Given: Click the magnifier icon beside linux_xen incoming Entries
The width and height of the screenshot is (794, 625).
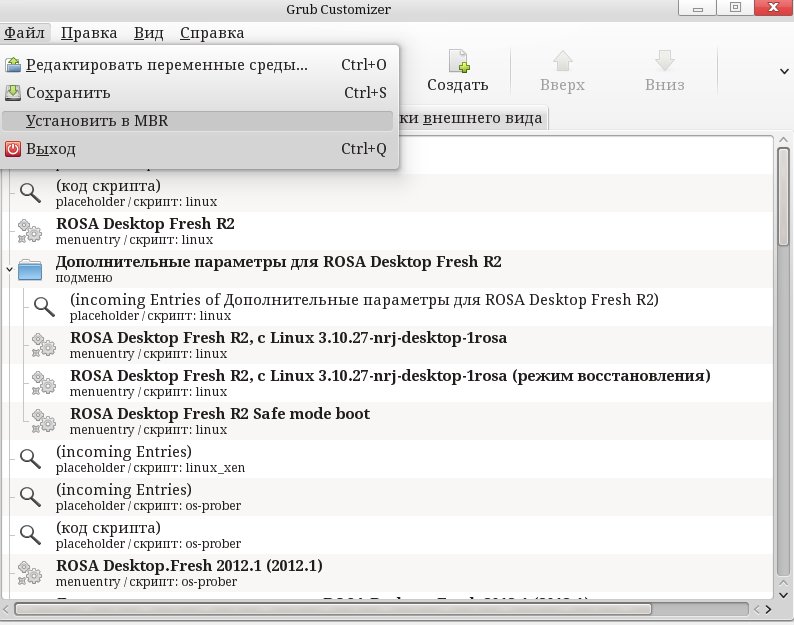Looking at the screenshot, I should coord(31,458).
